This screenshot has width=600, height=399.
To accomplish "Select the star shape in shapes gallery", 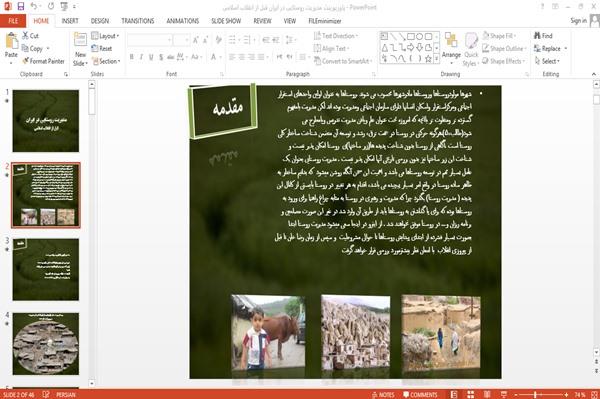I will click(429, 59).
